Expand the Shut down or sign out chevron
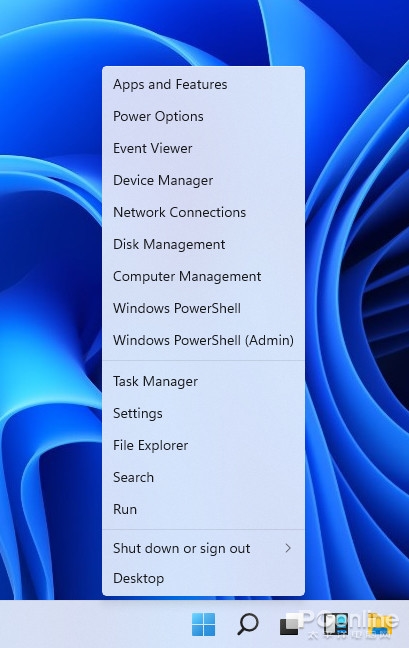The image size is (409, 648). (288, 548)
